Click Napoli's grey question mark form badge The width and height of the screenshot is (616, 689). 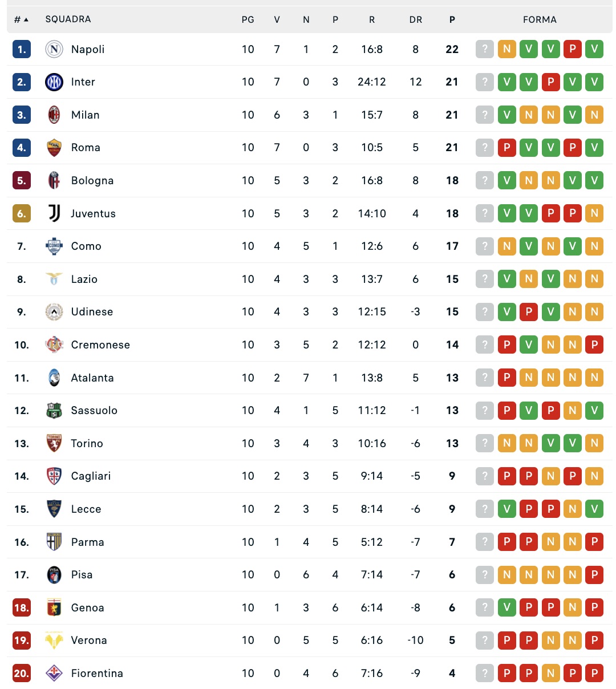pyautogui.click(x=485, y=50)
